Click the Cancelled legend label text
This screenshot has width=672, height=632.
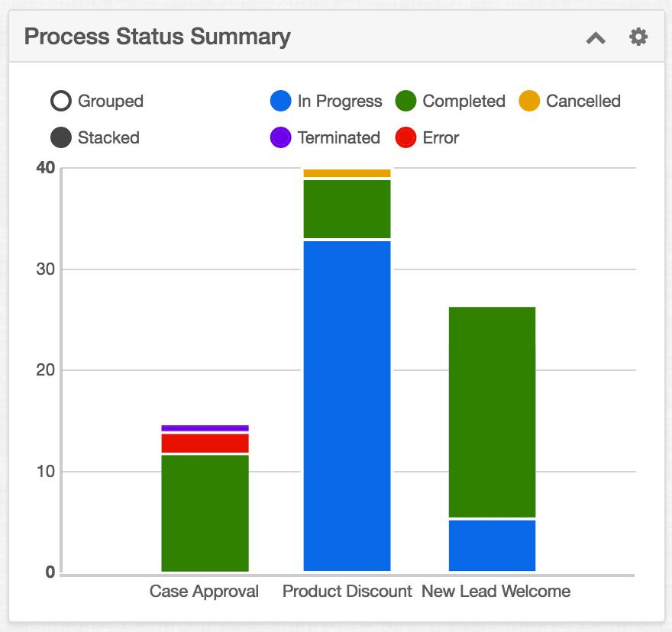pyautogui.click(x=583, y=101)
